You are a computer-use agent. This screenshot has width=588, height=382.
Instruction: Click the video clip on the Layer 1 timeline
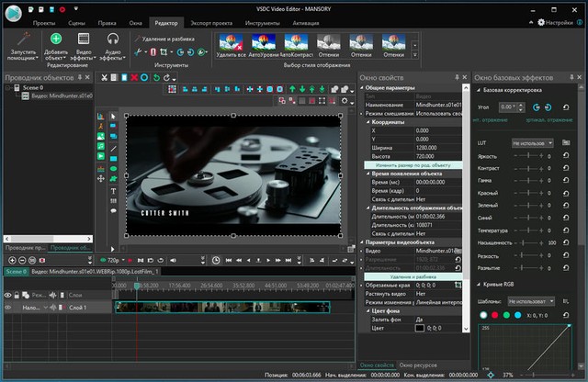click(x=220, y=308)
